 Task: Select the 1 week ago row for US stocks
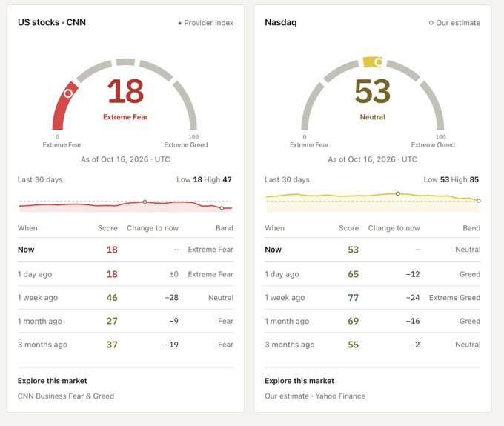[125, 298]
